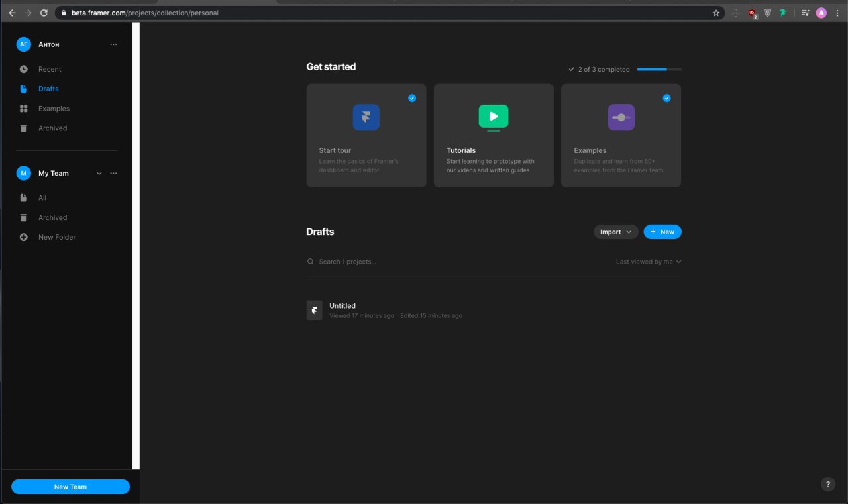The height and width of the screenshot is (504, 848).
Task: Open the Last viewed by me sort dropdown
Action: coord(649,262)
